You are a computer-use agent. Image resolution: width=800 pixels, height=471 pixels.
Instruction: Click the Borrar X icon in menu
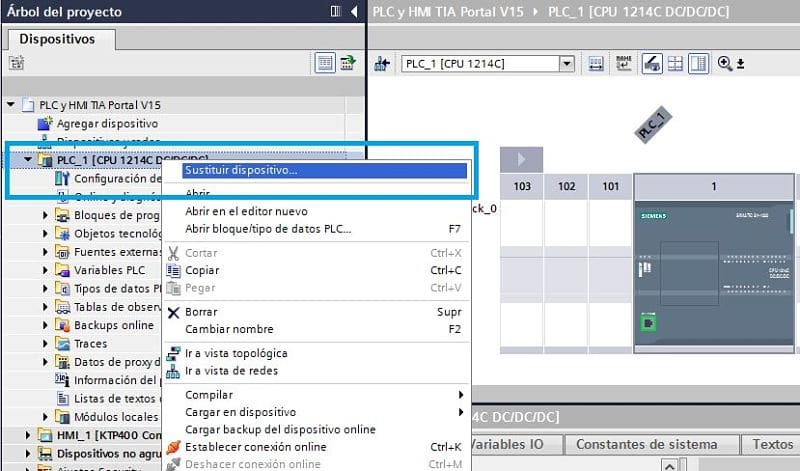(x=173, y=312)
